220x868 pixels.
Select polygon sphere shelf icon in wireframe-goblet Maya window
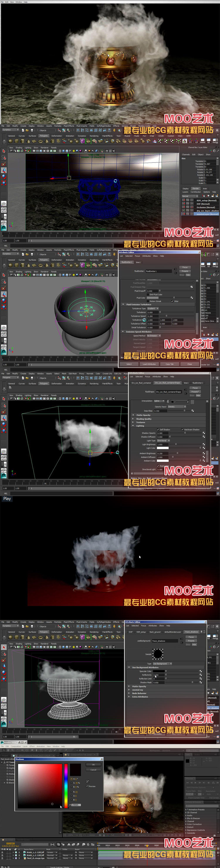pyautogui.click(x=11, y=141)
